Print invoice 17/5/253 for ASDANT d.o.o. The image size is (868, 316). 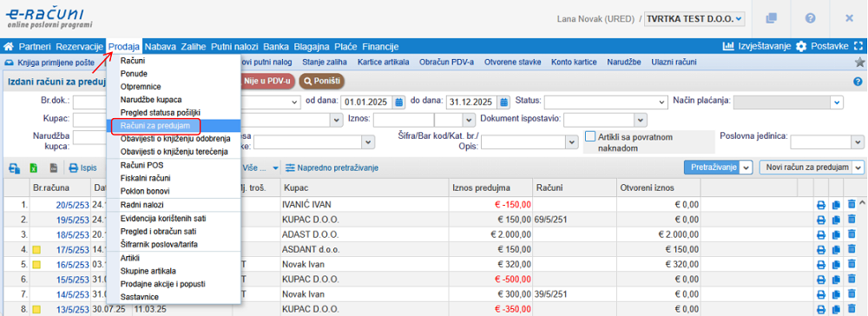click(821, 250)
